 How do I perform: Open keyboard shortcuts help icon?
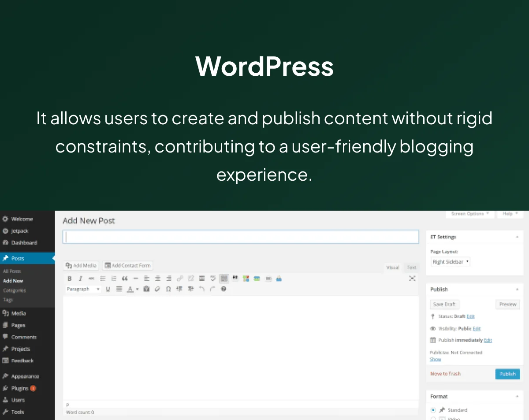point(224,289)
